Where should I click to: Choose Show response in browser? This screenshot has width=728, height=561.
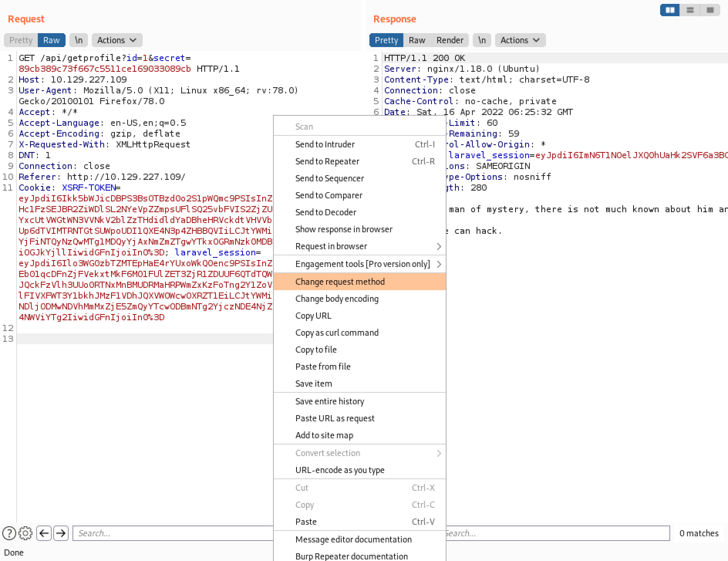point(359,229)
